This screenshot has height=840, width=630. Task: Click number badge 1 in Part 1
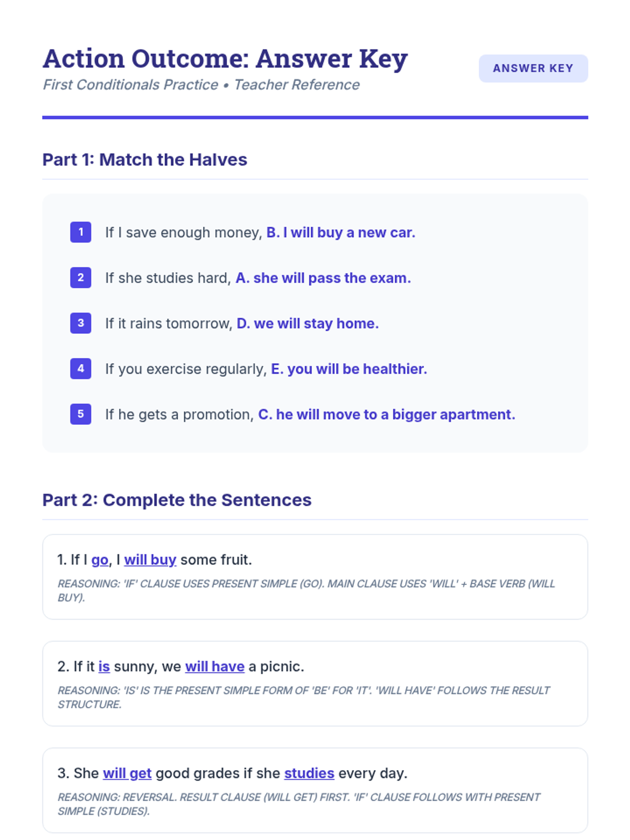[x=80, y=232]
